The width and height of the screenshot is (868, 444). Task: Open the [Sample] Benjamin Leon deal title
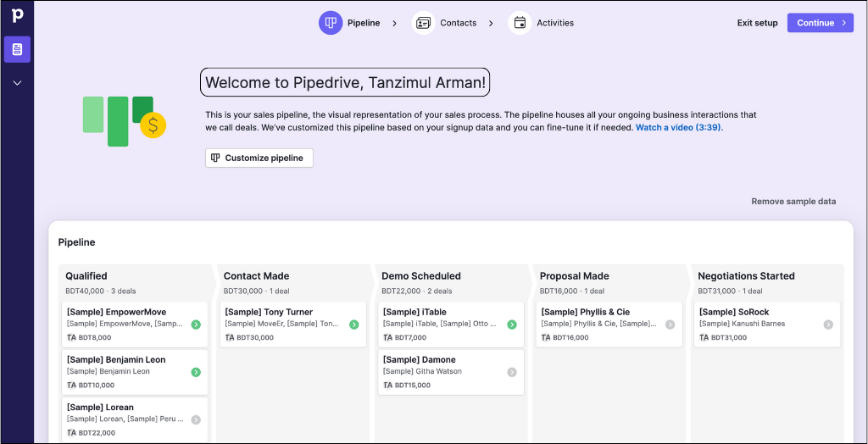click(x=116, y=360)
